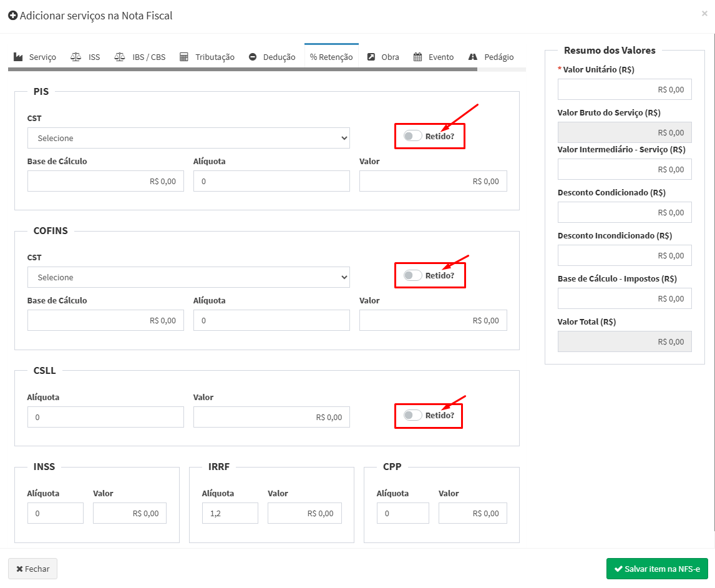Switch to the % Retenção tab

pos(331,57)
